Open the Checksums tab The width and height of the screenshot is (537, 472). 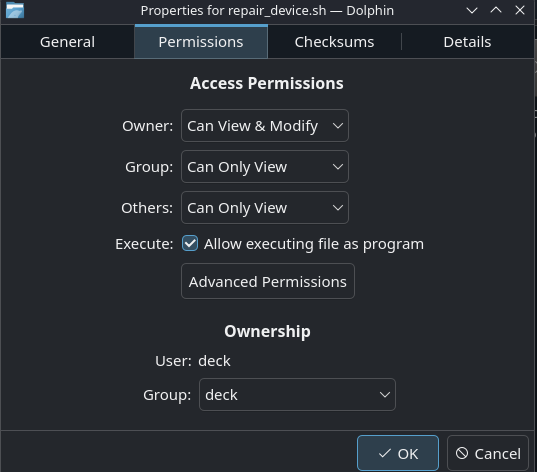[334, 42]
